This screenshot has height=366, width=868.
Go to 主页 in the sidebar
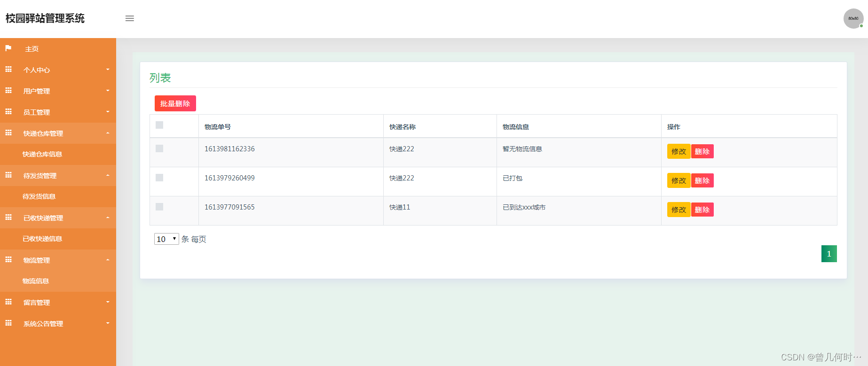pos(32,49)
